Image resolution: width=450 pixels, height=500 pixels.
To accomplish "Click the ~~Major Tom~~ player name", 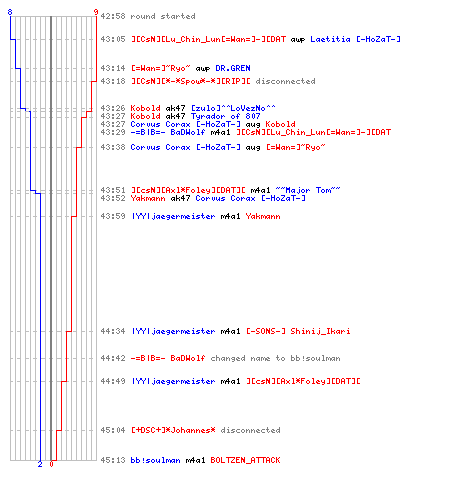I will tap(308, 190).
